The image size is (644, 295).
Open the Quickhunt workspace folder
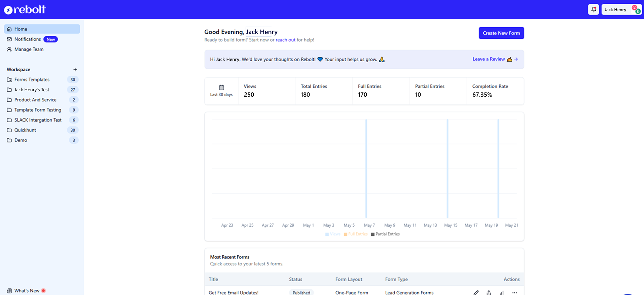tap(25, 130)
